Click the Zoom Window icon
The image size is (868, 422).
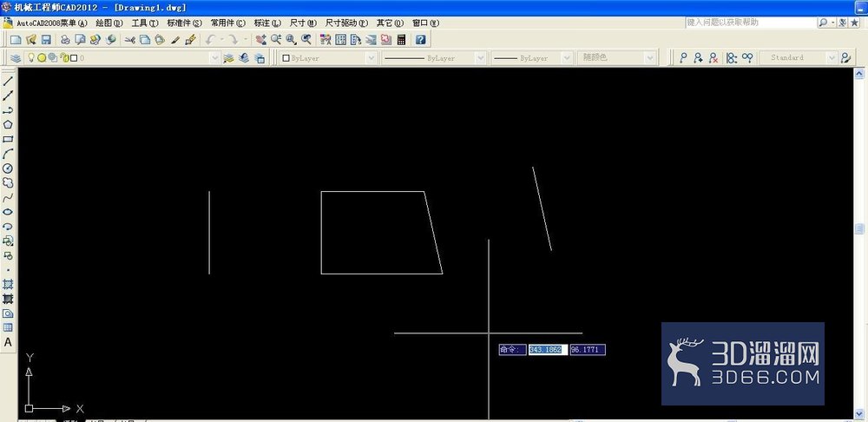pyautogui.click(x=291, y=39)
